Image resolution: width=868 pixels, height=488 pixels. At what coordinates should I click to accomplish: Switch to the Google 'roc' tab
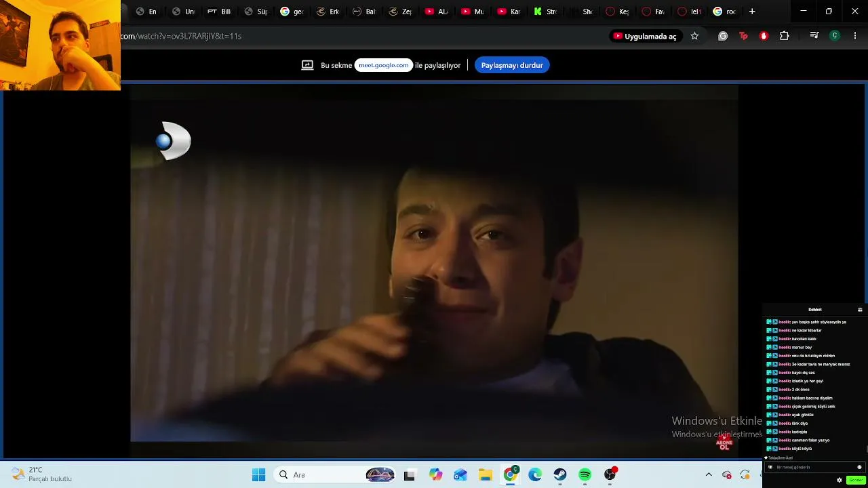pyautogui.click(x=726, y=12)
